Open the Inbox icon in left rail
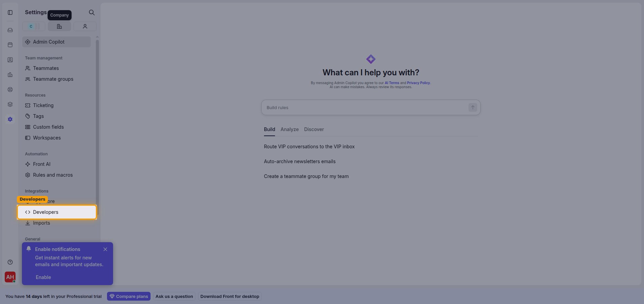Screen dimensions: 644x304 point(10,30)
